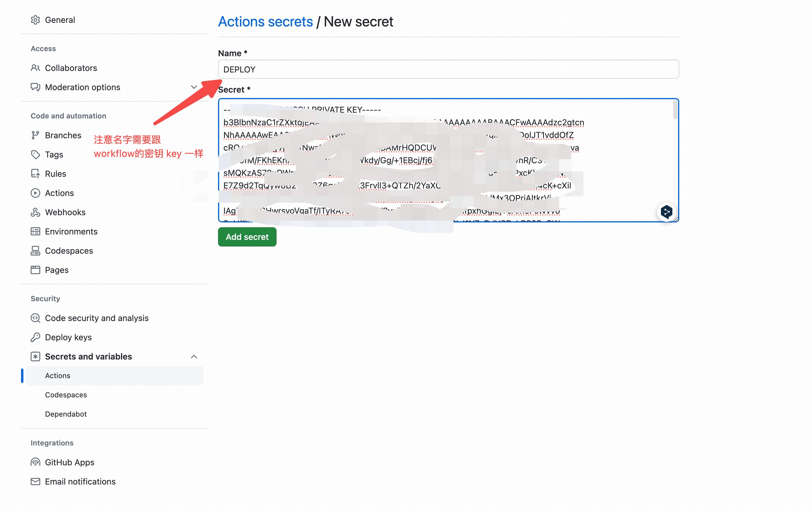
Task: Go to the Pages settings
Action: coord(57,270)
